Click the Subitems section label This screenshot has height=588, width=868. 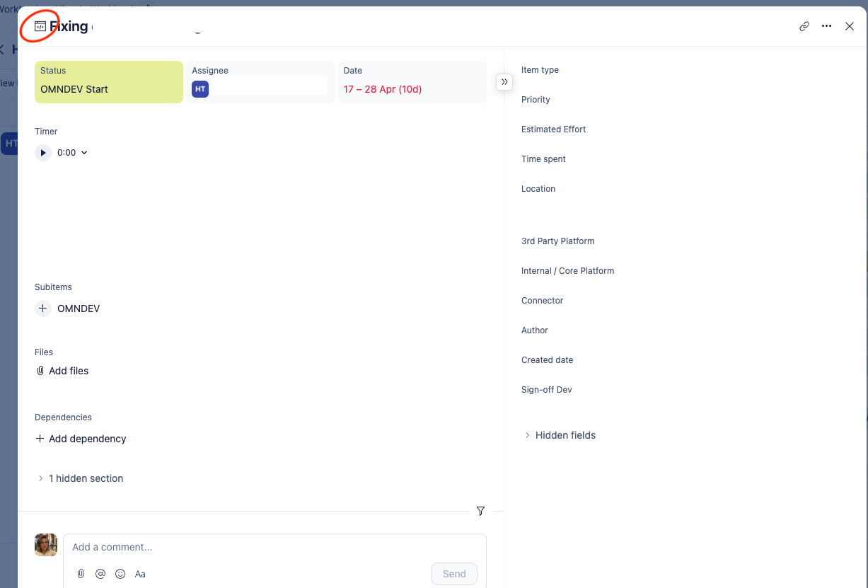53,287
